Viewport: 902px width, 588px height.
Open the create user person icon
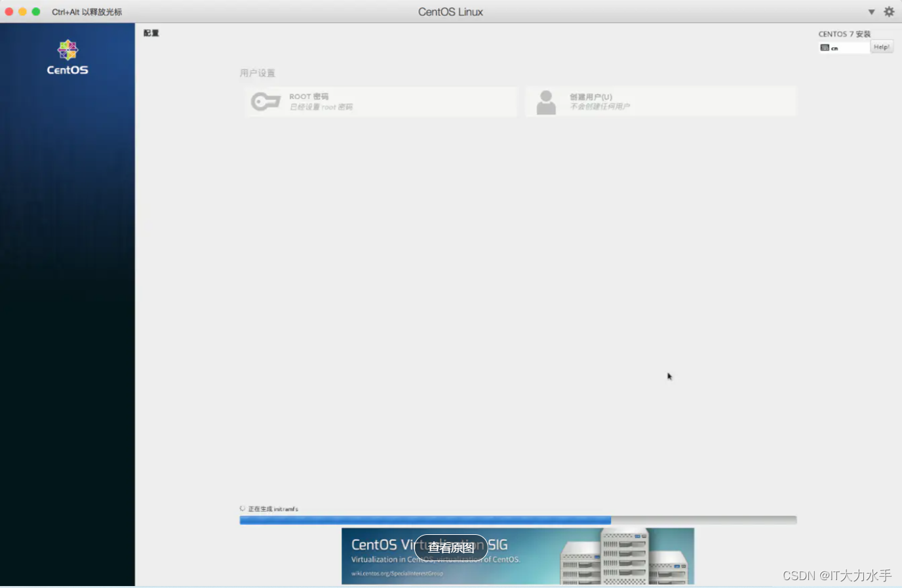(546, 102)
